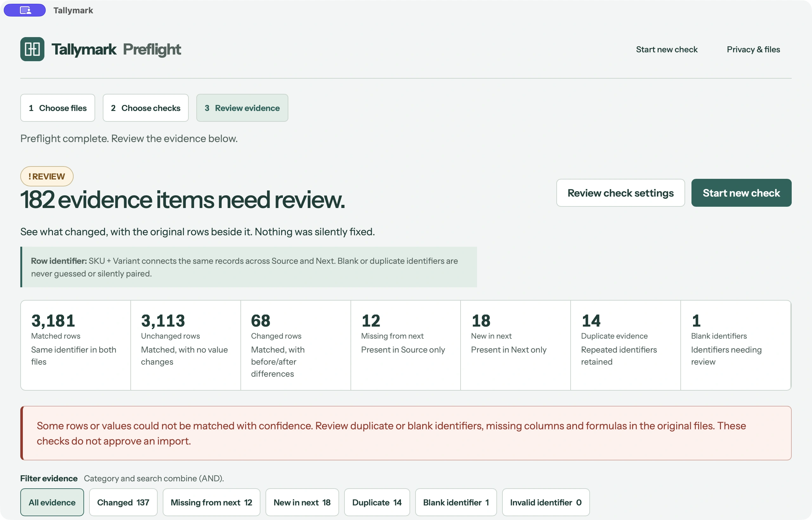The image size is (812, 520).
Task: Click the Tallymark window title text
Action: pos(73,10)
